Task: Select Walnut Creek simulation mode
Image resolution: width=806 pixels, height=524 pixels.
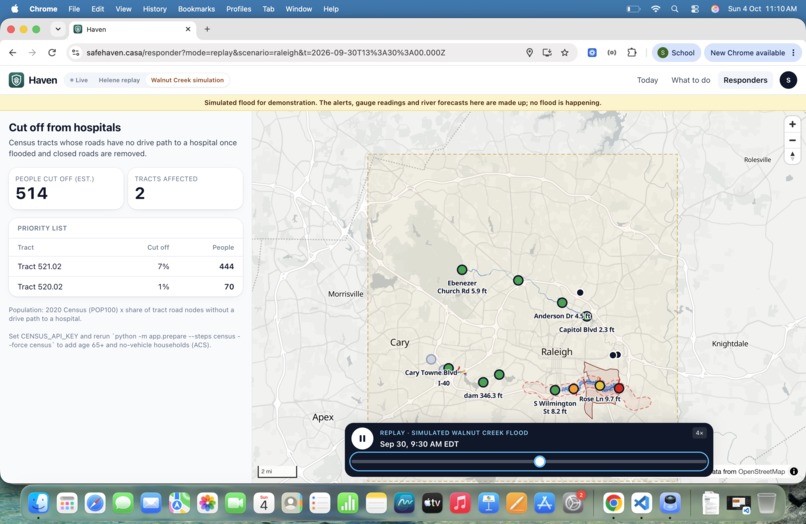Action: tap(187, 80)
